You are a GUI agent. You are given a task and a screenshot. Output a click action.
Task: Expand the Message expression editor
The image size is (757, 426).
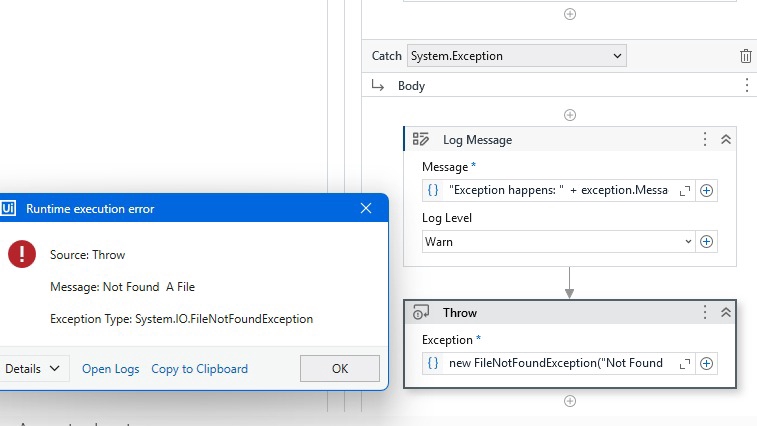pyautogui.click(x=685, y=191)
